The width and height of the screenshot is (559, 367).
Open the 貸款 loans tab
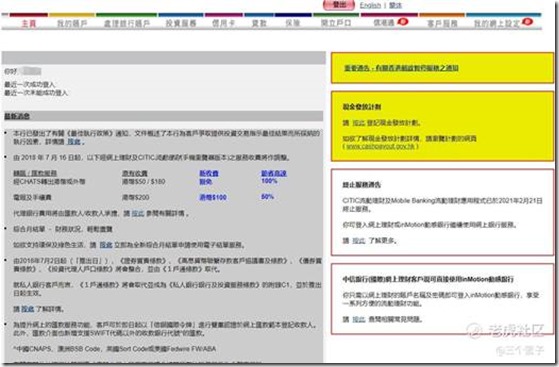tap(259, 24)
